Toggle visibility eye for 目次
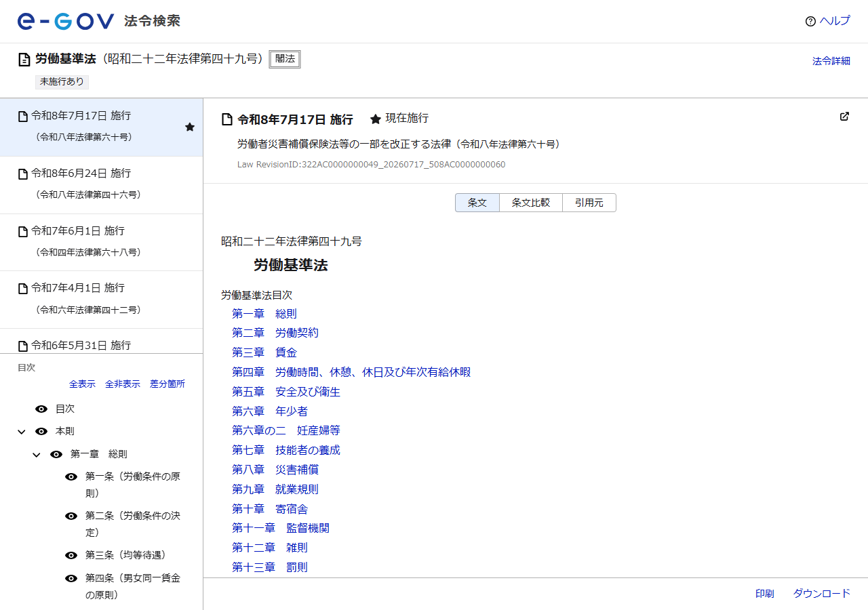The height and width of the screenshot is (610, 868). (41, 409)
